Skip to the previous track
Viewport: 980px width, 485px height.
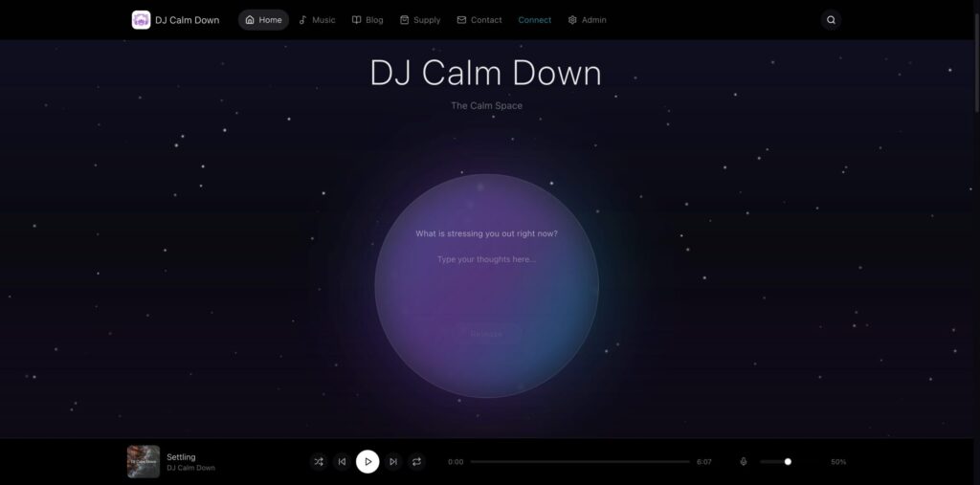342,462
